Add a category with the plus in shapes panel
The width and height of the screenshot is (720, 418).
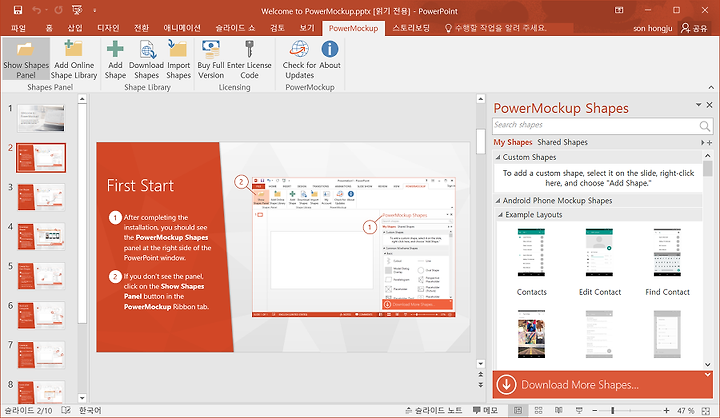pos(710,143)
